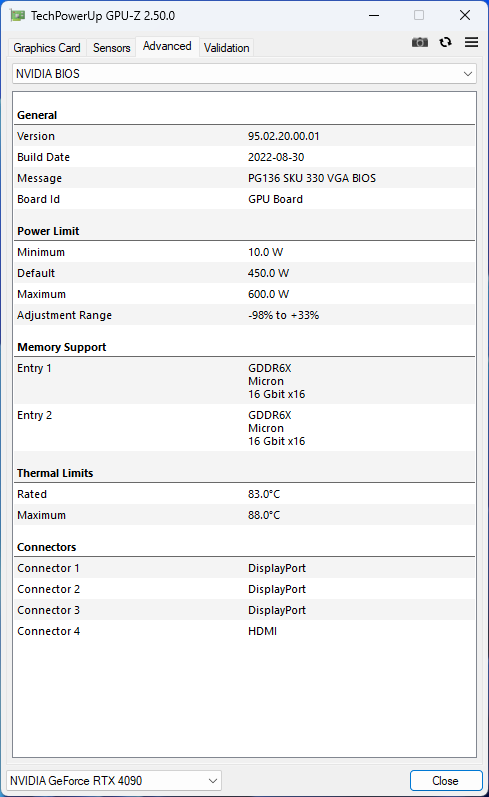Open the Sensors tab

coord(111,48)
